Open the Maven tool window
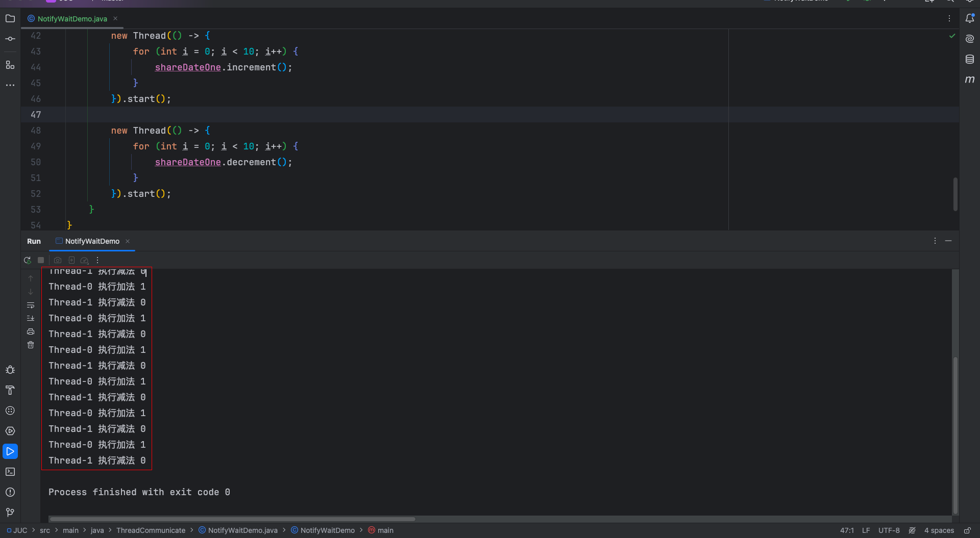 970,80
